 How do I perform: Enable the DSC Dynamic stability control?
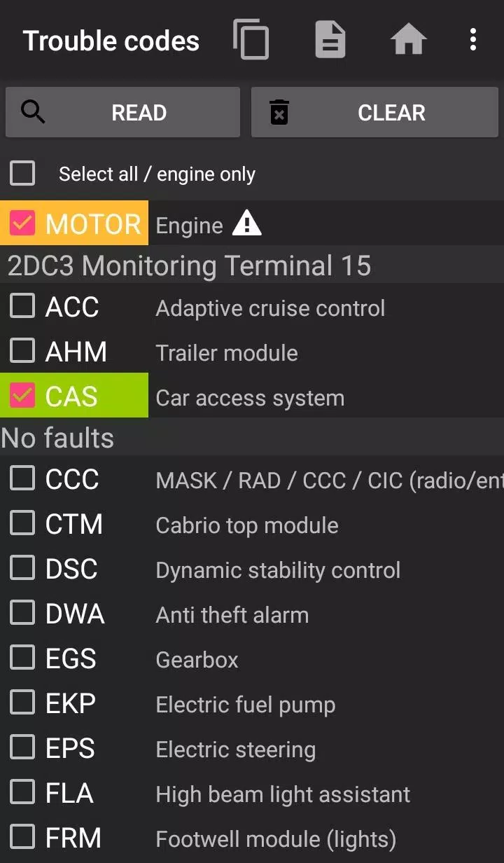point(22,568)
